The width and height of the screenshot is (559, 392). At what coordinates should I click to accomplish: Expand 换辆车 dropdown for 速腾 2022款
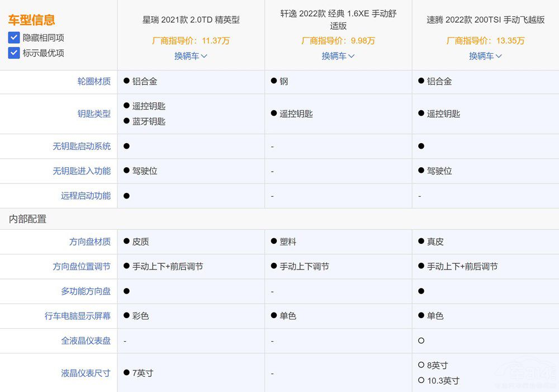[485, 56]
